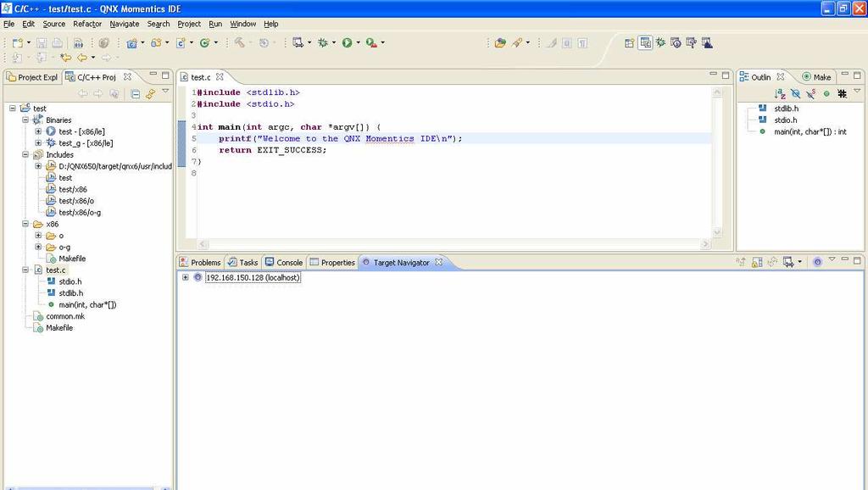Select 192.168.150.128 (localhost) target
868x490 pixels.
point(253,277)
